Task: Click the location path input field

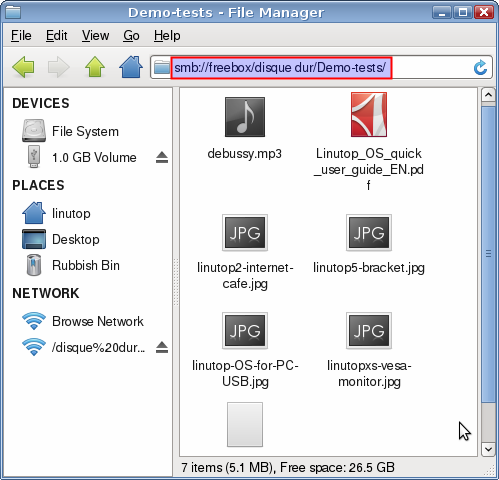Action: pyautogui.click(x=321, y=67)
